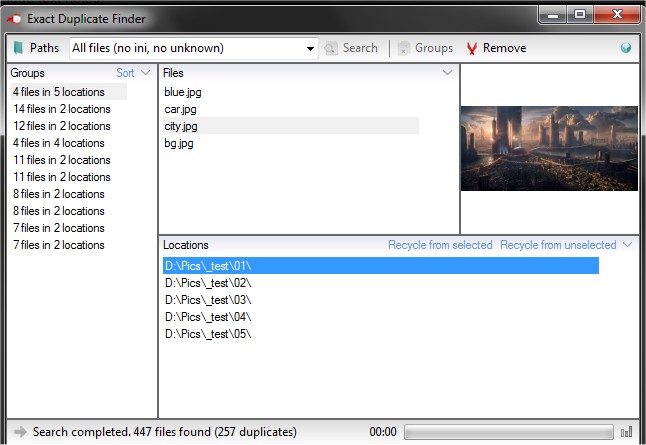The image size is (646, 445).
Task: Close the Exact Duplicate Finder window
Action: 617,15
